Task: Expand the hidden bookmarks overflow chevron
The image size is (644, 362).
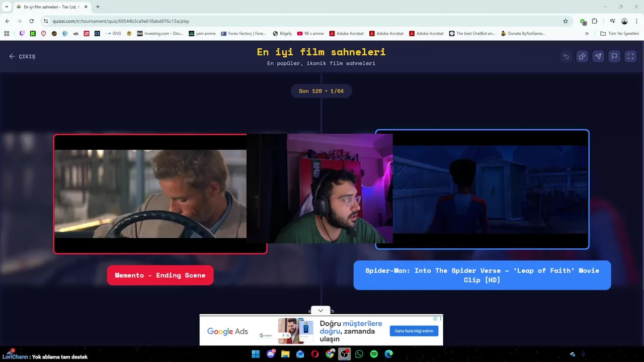Action: (587, 34)
